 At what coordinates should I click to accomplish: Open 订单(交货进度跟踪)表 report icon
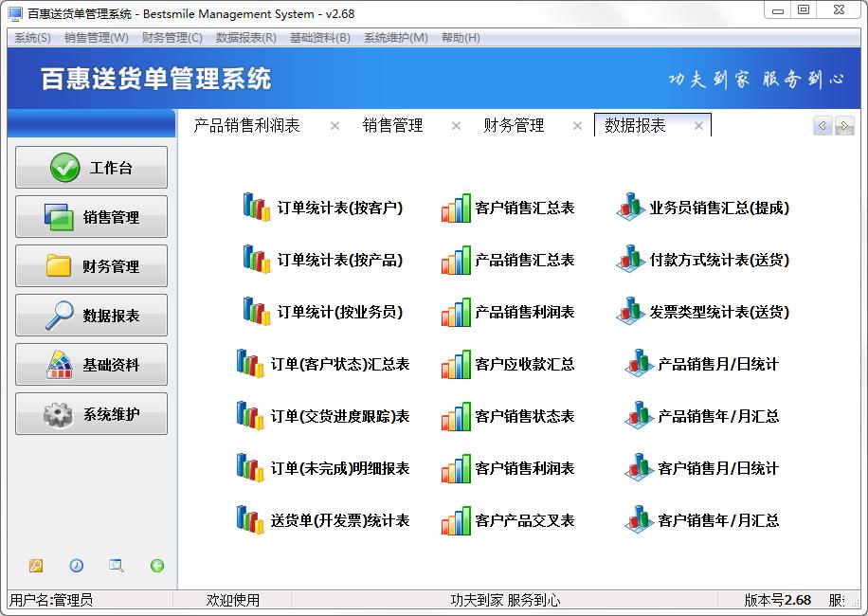[x=250, y=416]
